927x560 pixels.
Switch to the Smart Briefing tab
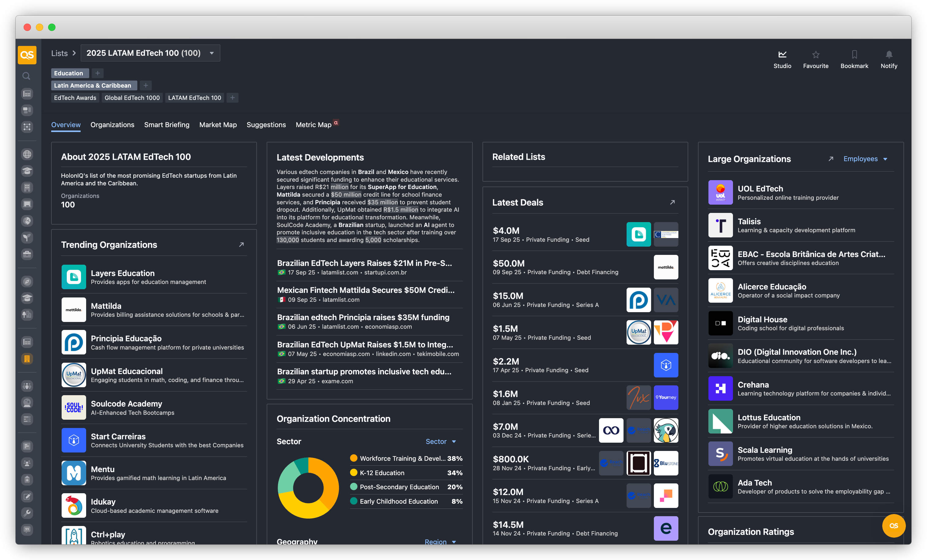[x=167, y=125]
